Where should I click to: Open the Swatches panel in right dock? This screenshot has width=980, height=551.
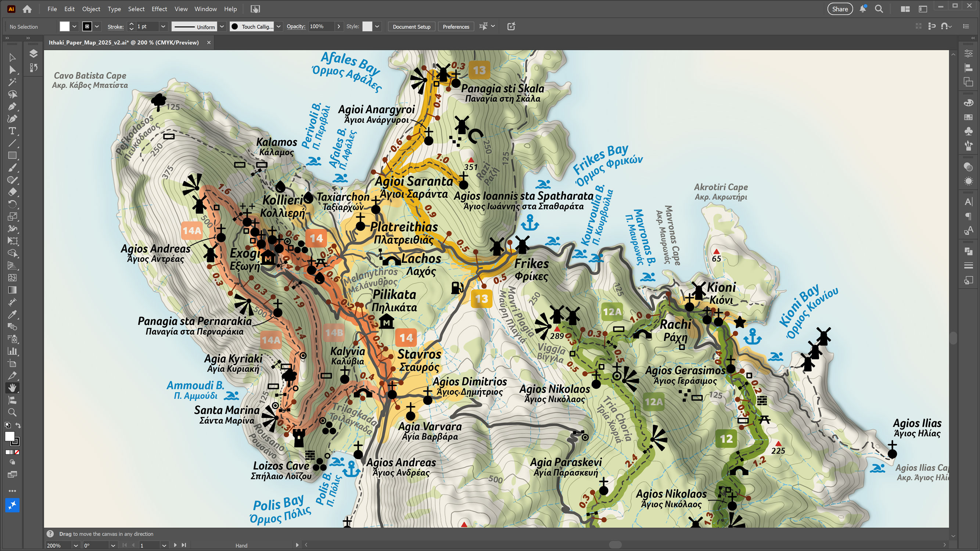point(968,117)
